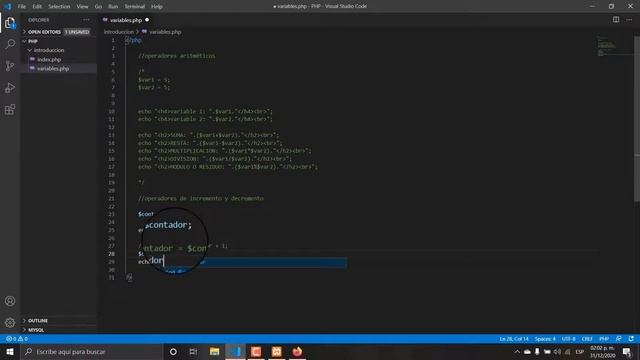
Task: Expand the OUTLINE section
Action: (x=59, y=320)
